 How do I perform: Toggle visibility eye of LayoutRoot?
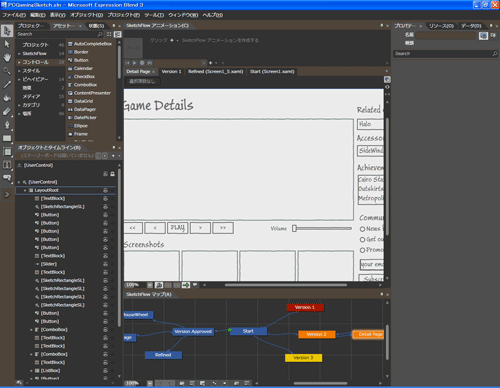[105, 190]
